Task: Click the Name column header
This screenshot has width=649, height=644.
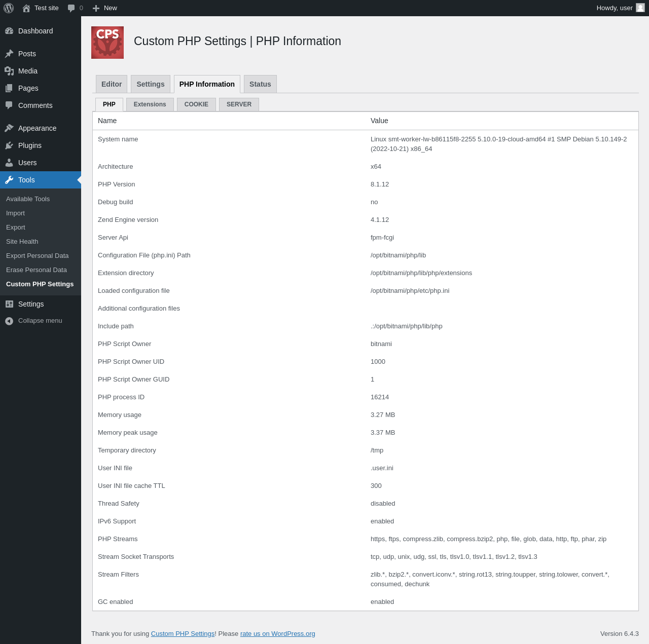Action: [x=107, y=121]
